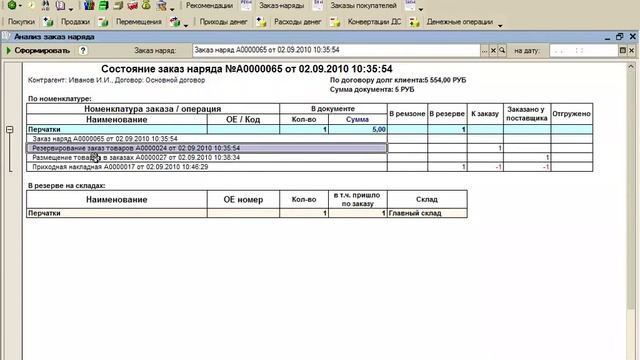Click the document icon before Заказы покупателей

click(318, 5)
